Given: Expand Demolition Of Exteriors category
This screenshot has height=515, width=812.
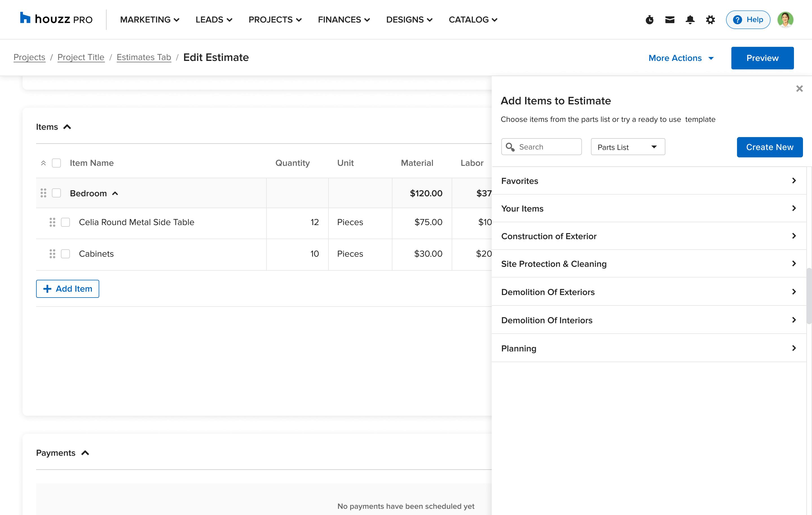Looking at the screenshot, I should tap(649, 292).
